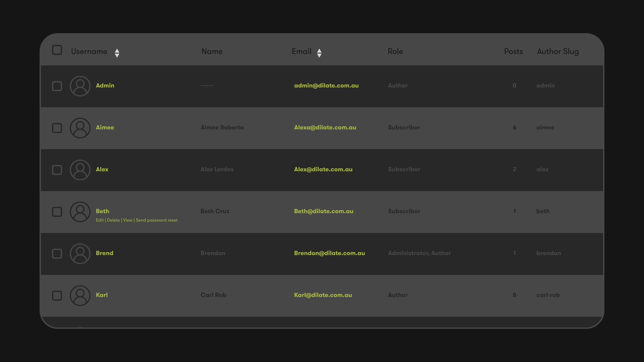This screenshot has width=644, height=362.
Task: Enable the select-all header checkbox
Action: point(57,50)
